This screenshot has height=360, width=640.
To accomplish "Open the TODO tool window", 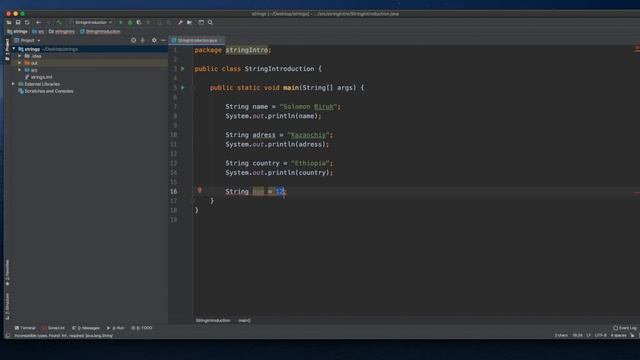I will pos(142,328).
